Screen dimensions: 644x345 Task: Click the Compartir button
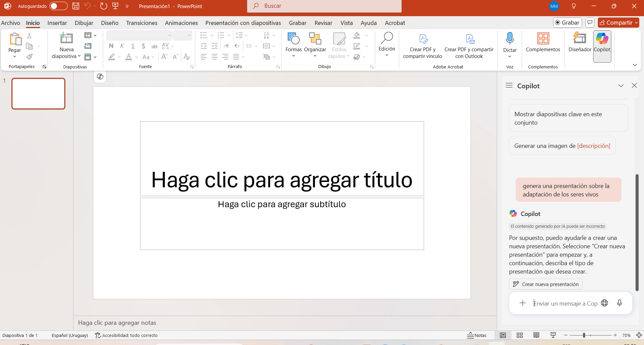(x=616, y=23)
